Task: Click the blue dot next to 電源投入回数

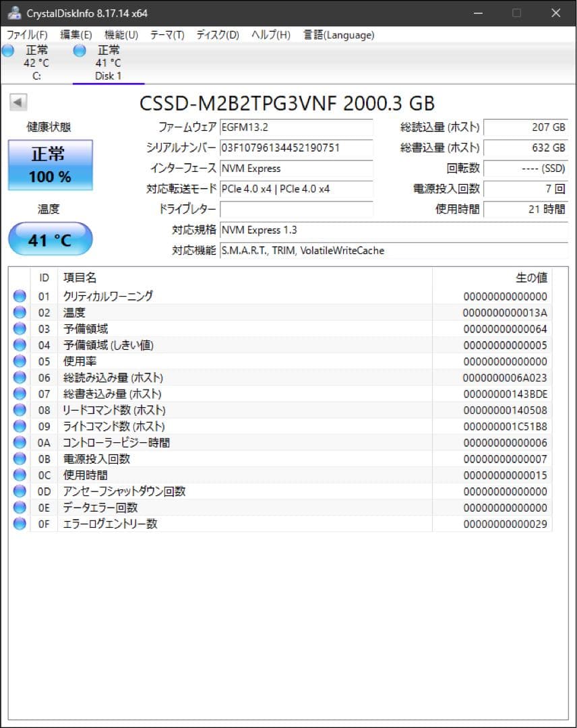Action: 19,458
